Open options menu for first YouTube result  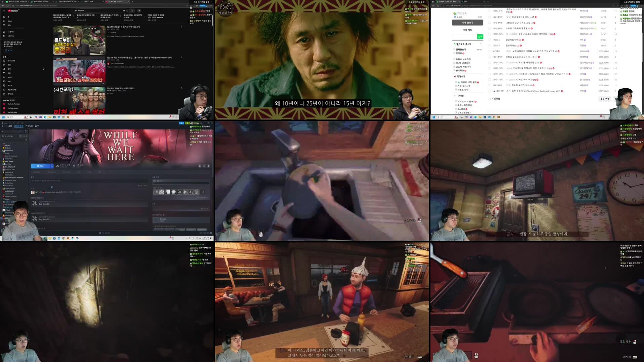click(182, 27)
